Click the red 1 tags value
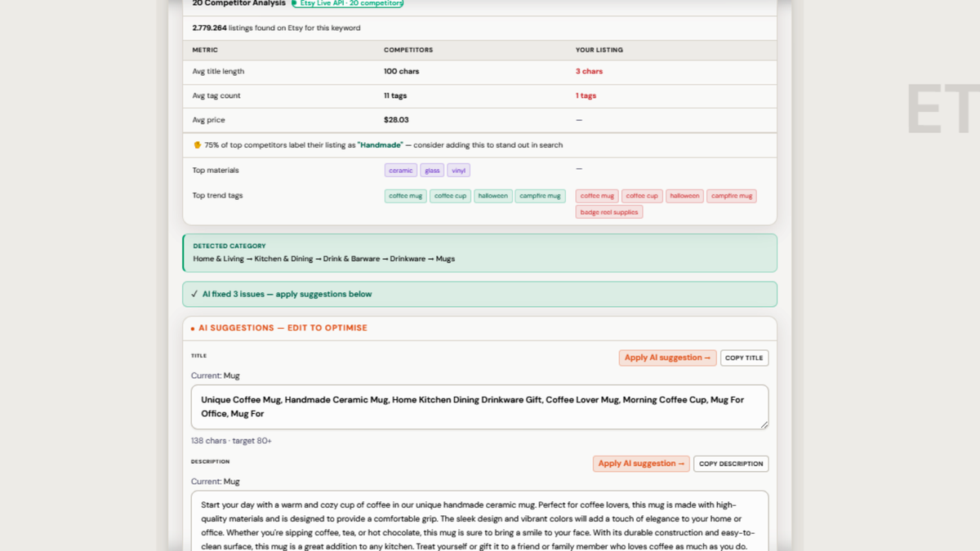Image resolution: width=980 pixels, height=551 pixels. tap(586, 96)
